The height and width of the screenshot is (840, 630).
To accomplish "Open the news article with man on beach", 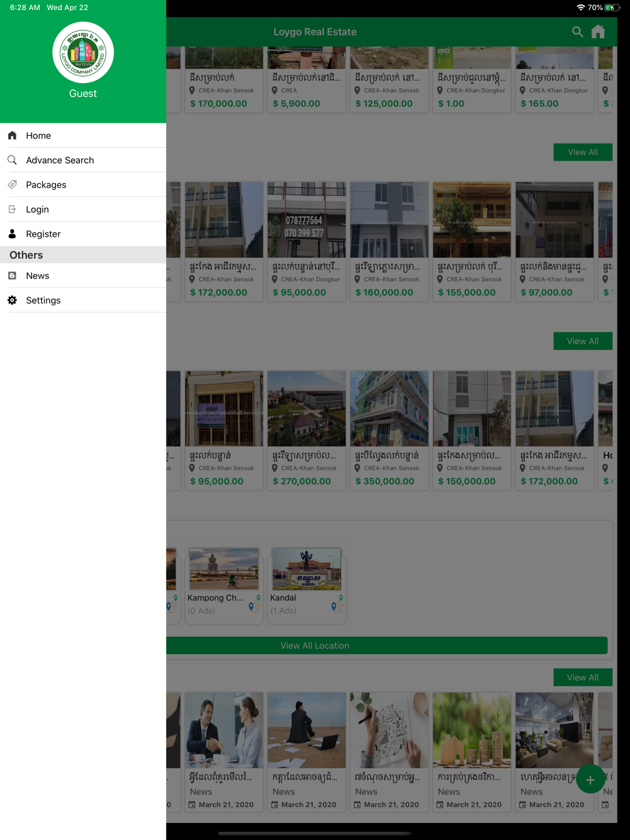I will click(307, 752).
